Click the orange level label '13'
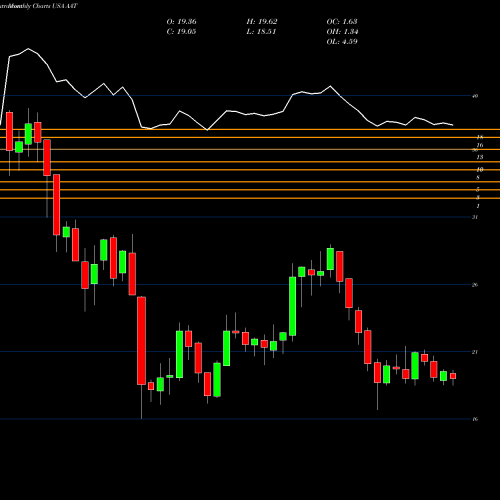Image resolution: width=500 pixels, height=500 pixels. point(480,157)
